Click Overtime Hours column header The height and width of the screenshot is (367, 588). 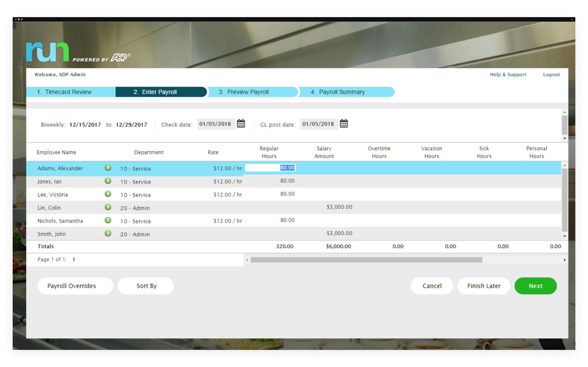pyautogui.click(x=379, y=152)
